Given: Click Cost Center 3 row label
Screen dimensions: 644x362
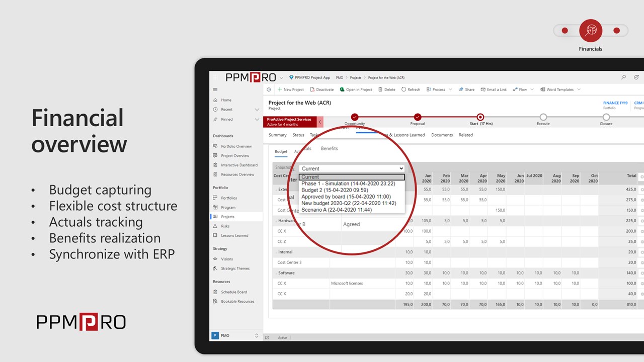Looking at the screenshot, I should click(x=290, y=262).
